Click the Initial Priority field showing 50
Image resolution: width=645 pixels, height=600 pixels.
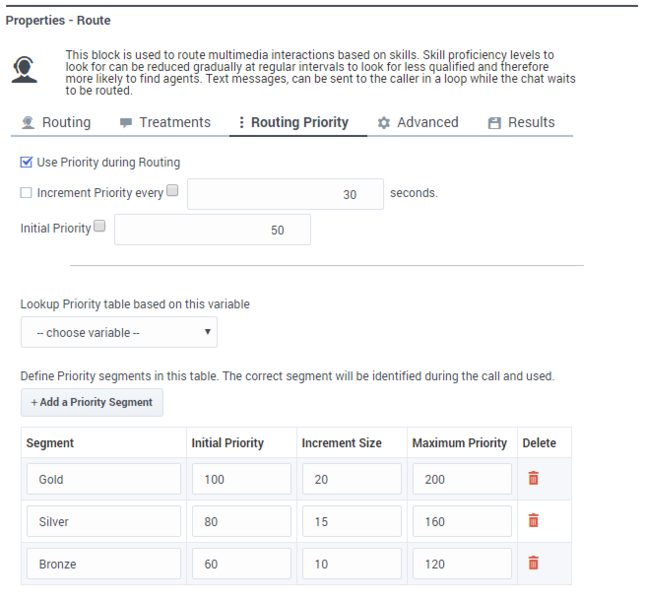point(212,229)
